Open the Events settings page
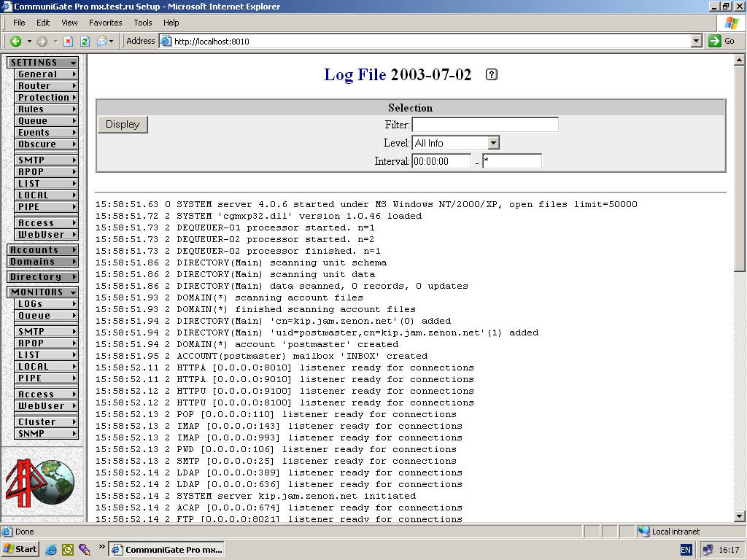 click(46, 133)
